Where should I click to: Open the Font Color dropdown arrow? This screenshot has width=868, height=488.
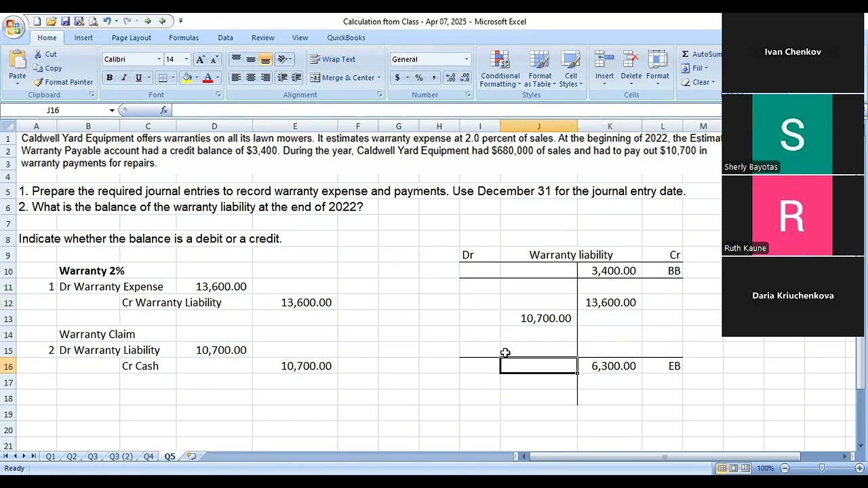[217, 78]
